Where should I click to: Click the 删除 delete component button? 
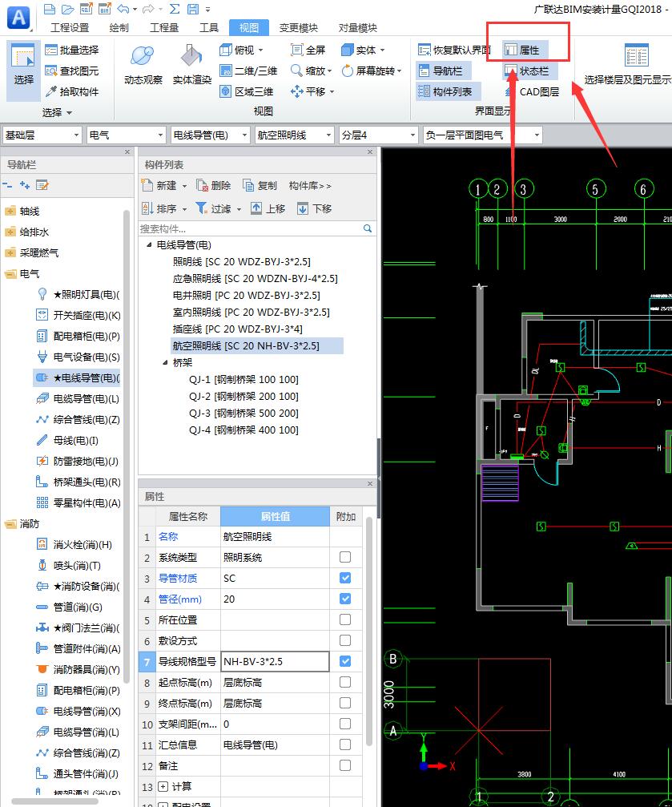(x=214, y=185)
